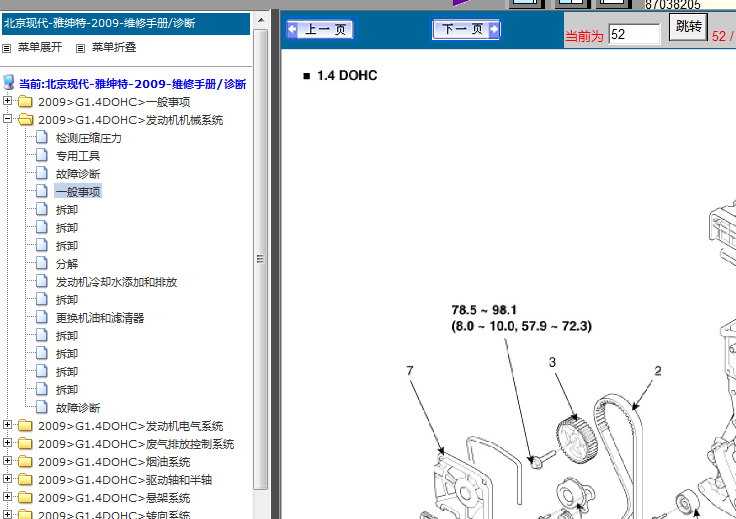The width and height of the screenshot is (736, 519).
Task: Expand the 驱动轴和半轴 folder
Action: (7, 479)
